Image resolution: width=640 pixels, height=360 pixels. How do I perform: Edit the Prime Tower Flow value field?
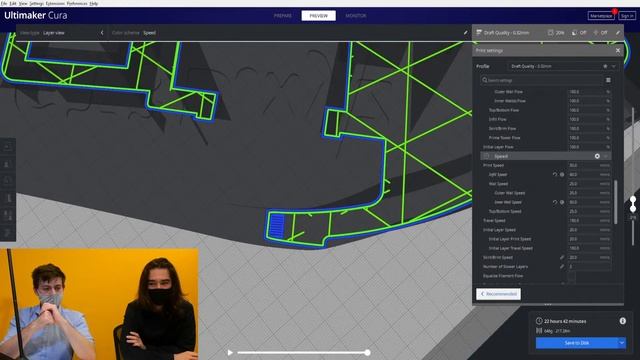[x=589, y=138]
